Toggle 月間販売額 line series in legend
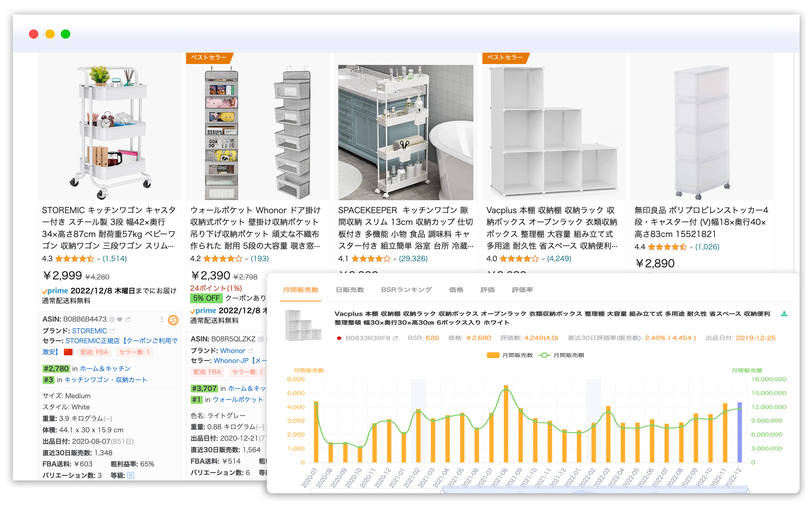This screenshot has height=506, width=812. tap(561, 355)
